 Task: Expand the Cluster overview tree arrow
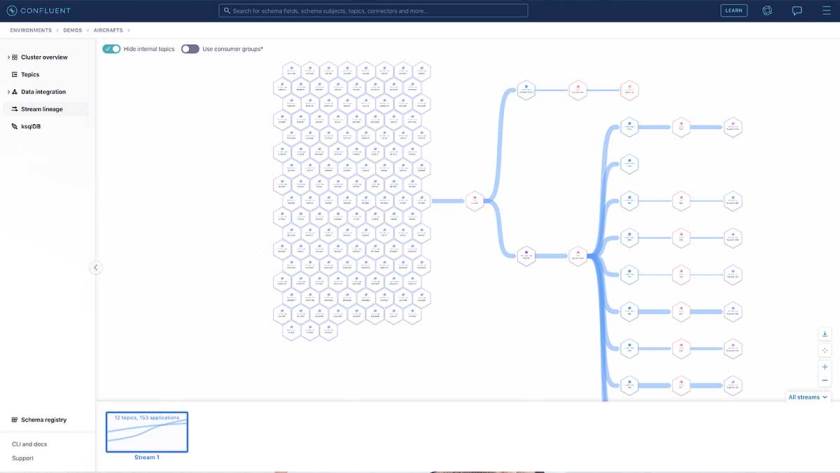pos(8,58)
